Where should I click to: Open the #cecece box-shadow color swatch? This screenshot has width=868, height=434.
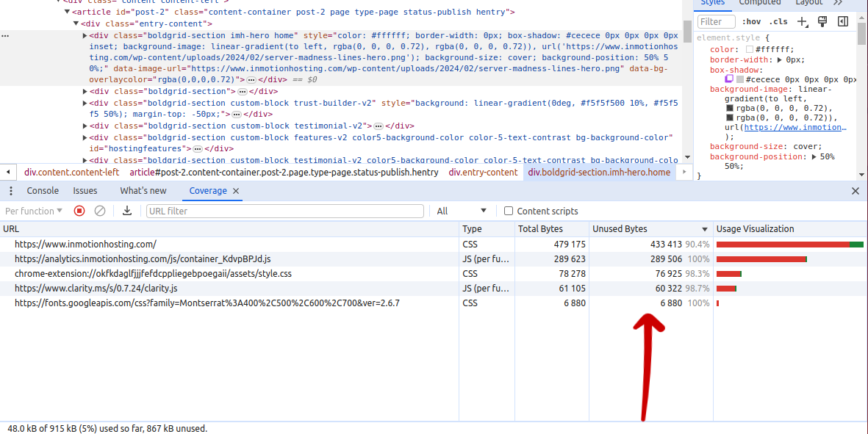point(739,79)
